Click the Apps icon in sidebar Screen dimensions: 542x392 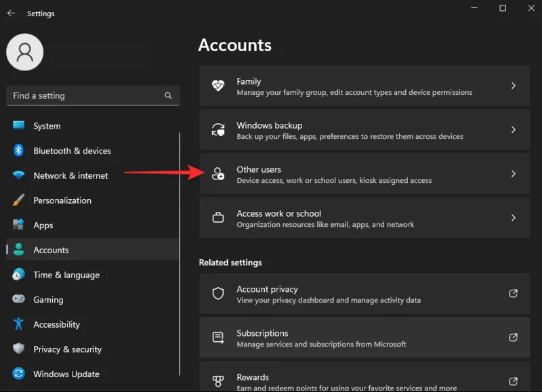[19, 225]
